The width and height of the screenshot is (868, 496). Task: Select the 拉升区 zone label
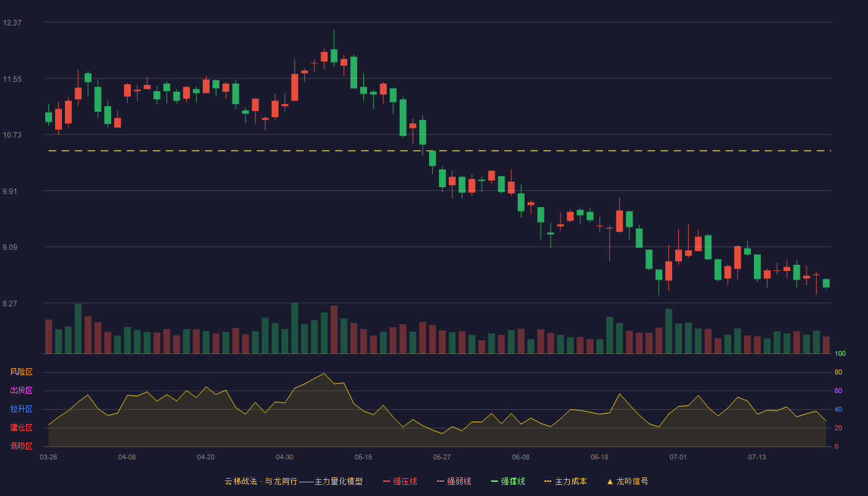coord(21,409)
